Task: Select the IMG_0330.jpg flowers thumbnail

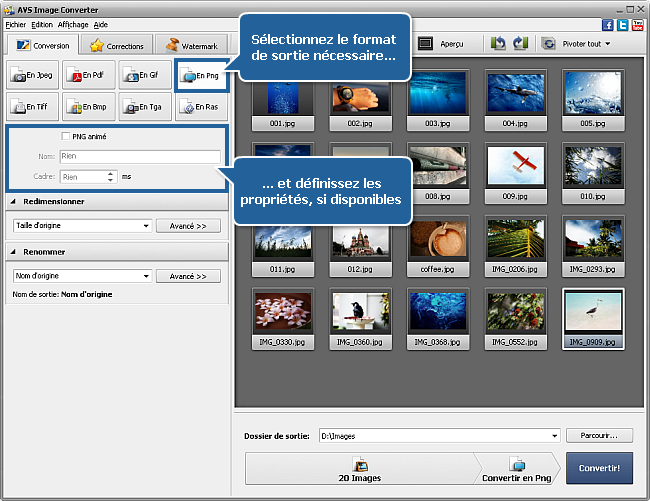Action: coord(283,319)
